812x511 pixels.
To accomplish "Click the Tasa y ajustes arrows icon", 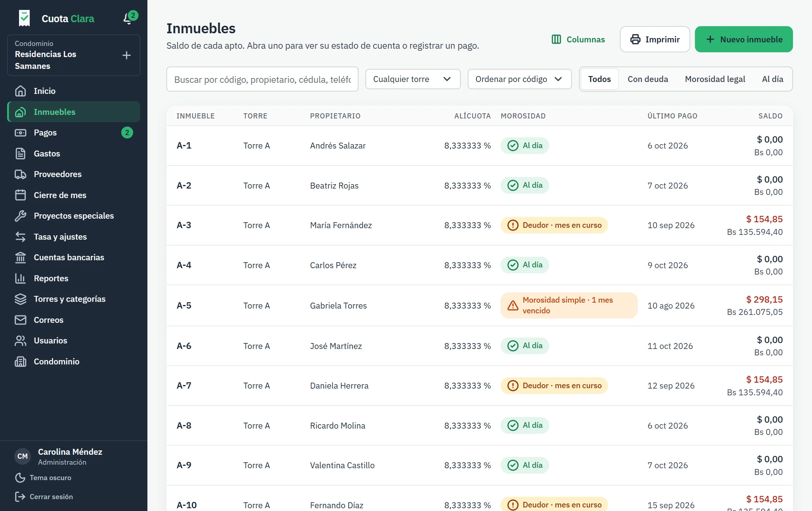I will (21, 237).
